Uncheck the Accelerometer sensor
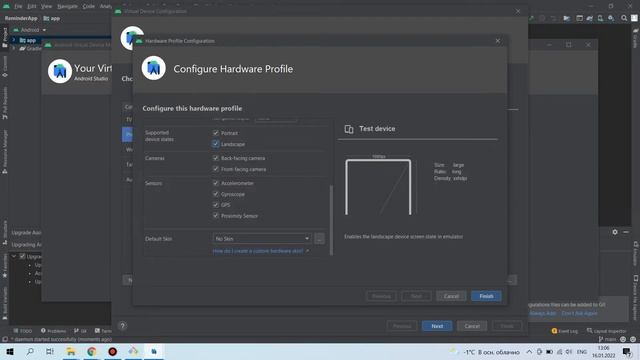640x360 pixels. [216, 183]
